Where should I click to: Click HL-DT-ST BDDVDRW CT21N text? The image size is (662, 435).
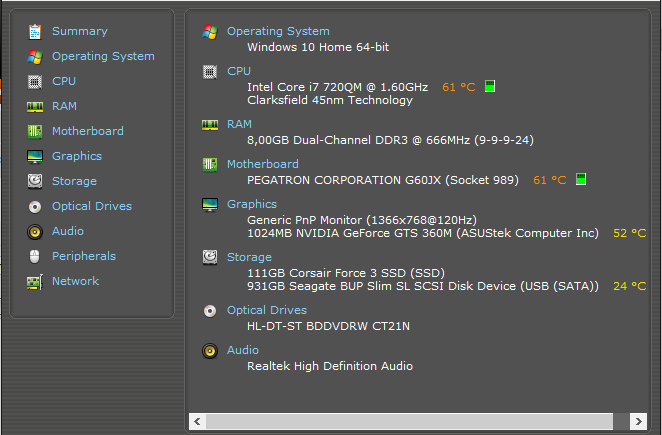point(328,326)
